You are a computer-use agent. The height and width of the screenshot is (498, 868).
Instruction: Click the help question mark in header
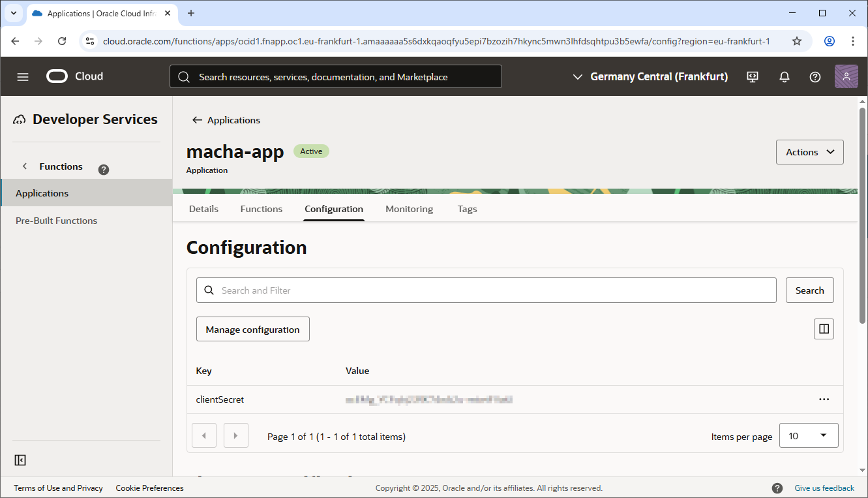pos(815,77)
